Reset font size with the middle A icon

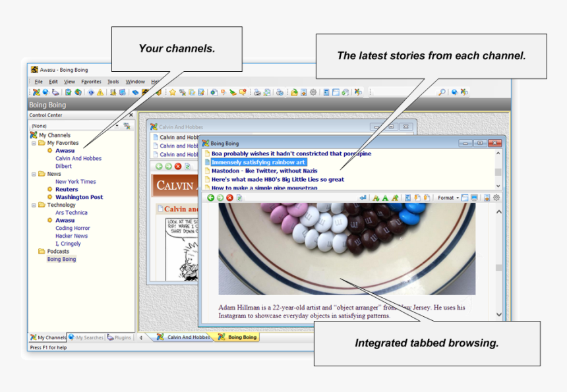385,198
